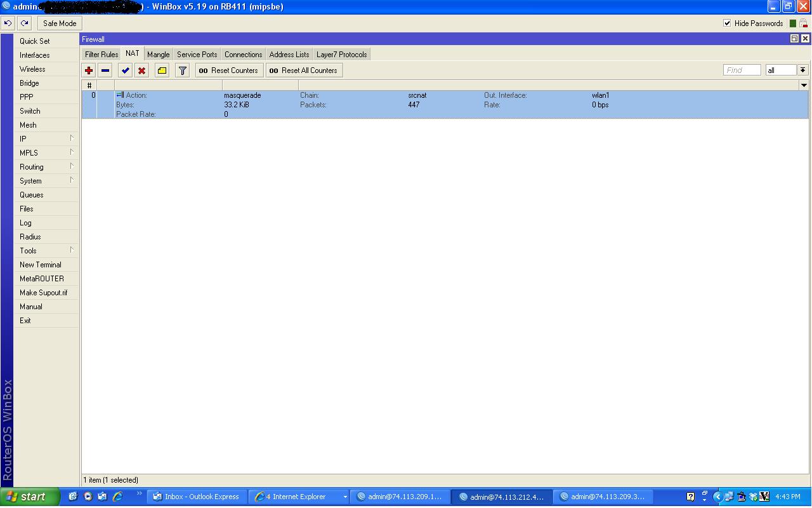The image size is (812, 508).
Task: Open Bridge in sidebar
Action: 46,83
